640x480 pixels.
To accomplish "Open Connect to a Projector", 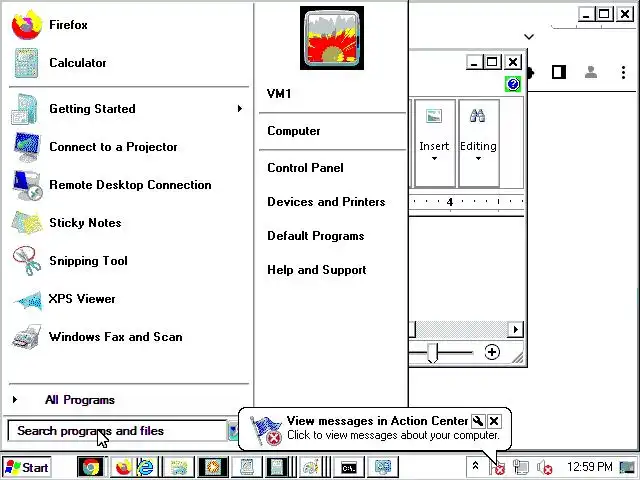I will (x=129, y=147).
